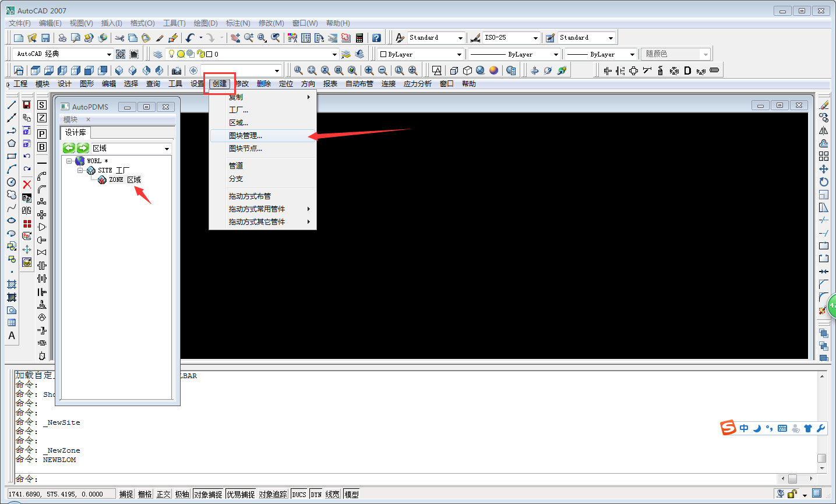Create a new drawing file
Viewport: 836px width, 504px height.
click(x=19, y=38)
